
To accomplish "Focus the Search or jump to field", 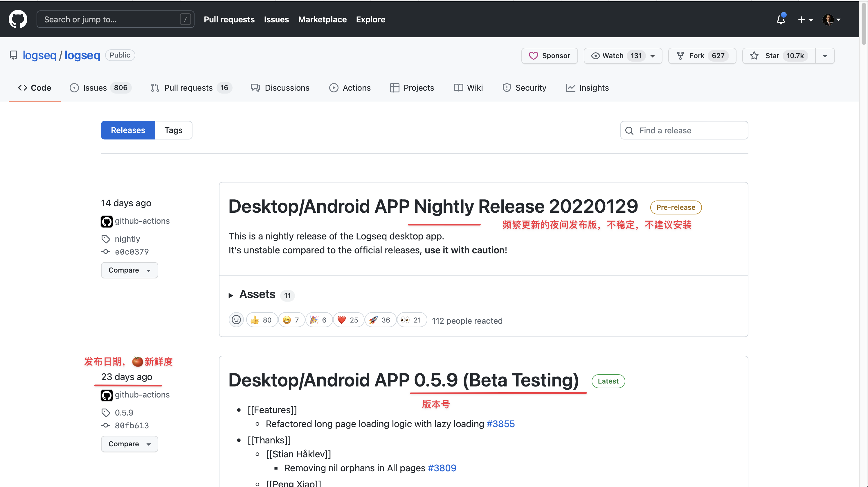I will coord(115,19).
